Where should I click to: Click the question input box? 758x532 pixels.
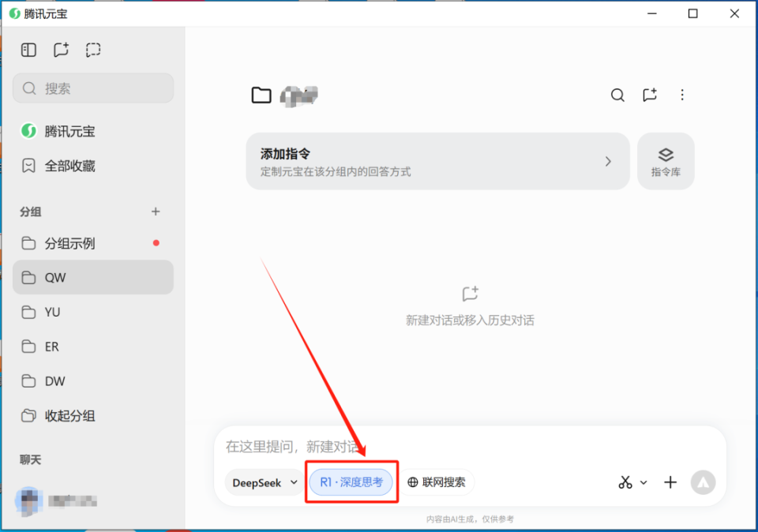pyautogui.click(x=470, y=446)
